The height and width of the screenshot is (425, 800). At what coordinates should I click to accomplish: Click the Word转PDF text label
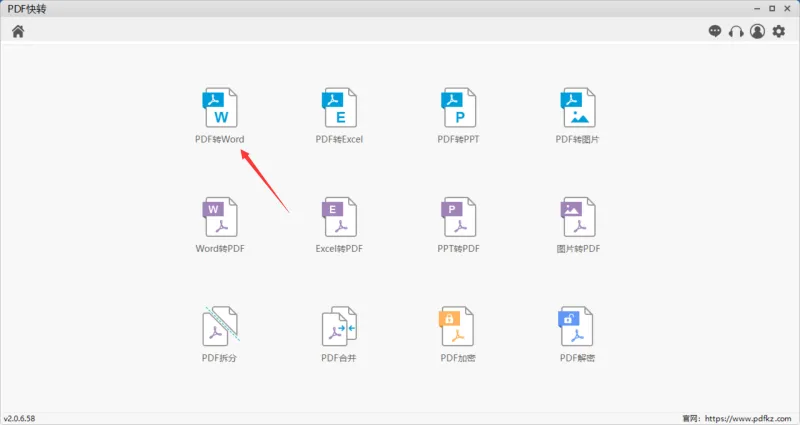pyautogui.click(x=220, y=248)
